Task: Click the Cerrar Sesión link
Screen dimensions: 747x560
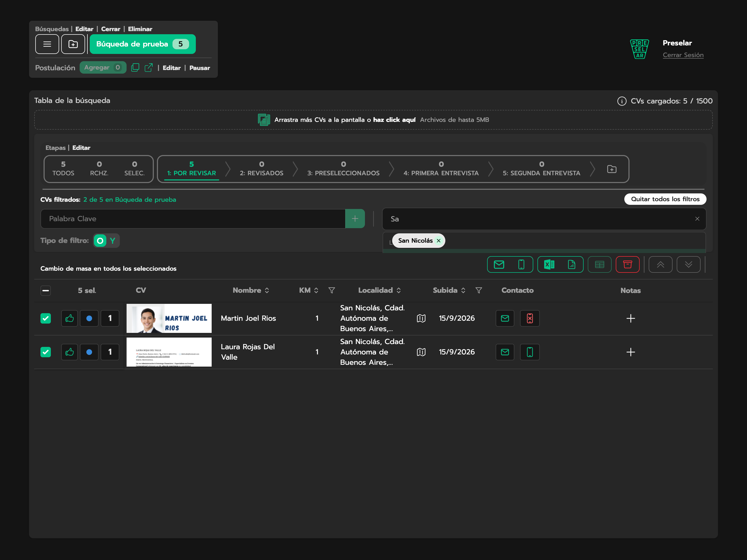Action: tap(683, 55)
